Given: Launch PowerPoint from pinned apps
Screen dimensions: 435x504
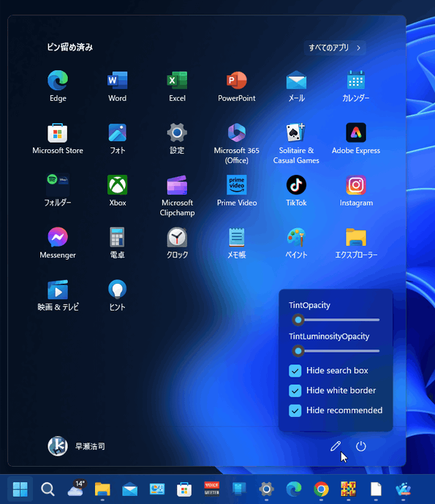Looking at the screenshot, I should click(x=237, y=86).
